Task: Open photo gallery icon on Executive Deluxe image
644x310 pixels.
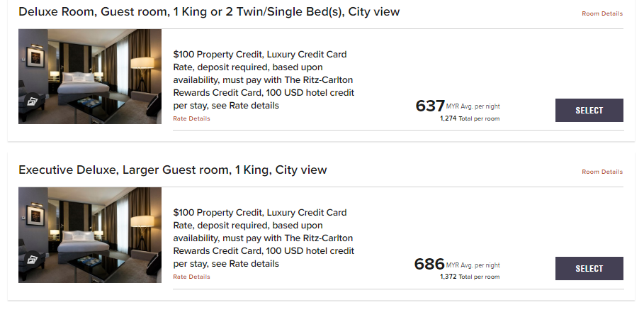Action: pyautogui.click(x=33, y=259)
